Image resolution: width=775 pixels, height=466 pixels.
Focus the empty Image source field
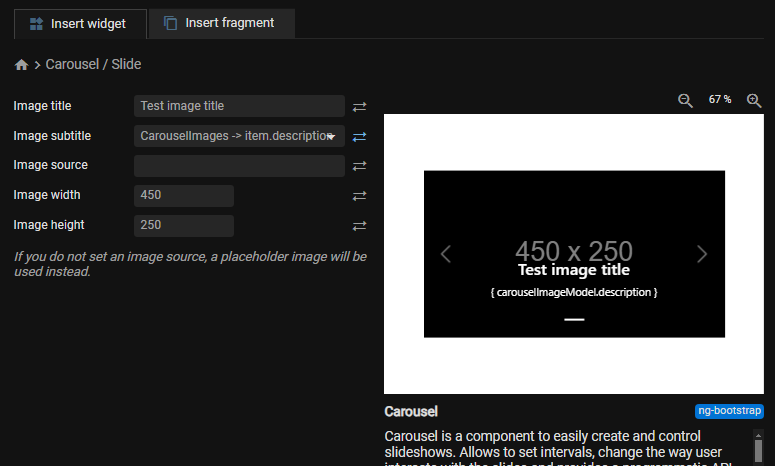(x=239, y=166)
